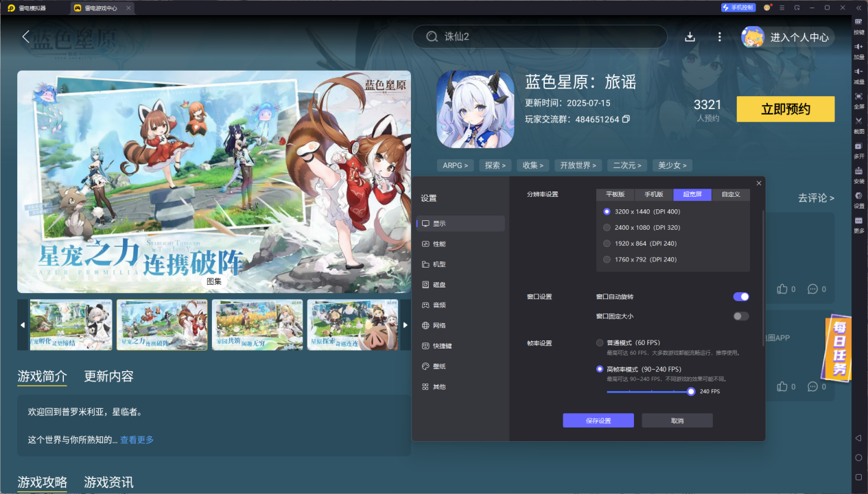Open the 安装 APK install tool
The width and height of the screenshot is (868, 494).
858,176
